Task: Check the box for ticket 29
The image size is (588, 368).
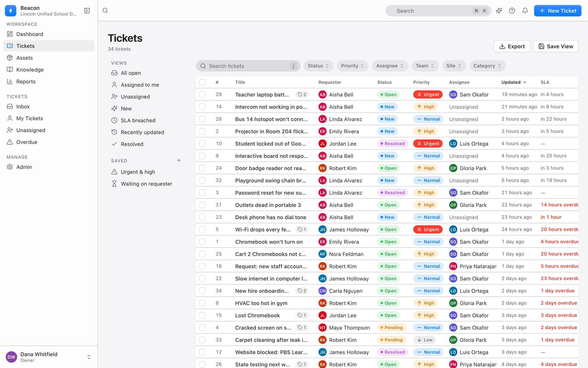Action: (202, 95)
